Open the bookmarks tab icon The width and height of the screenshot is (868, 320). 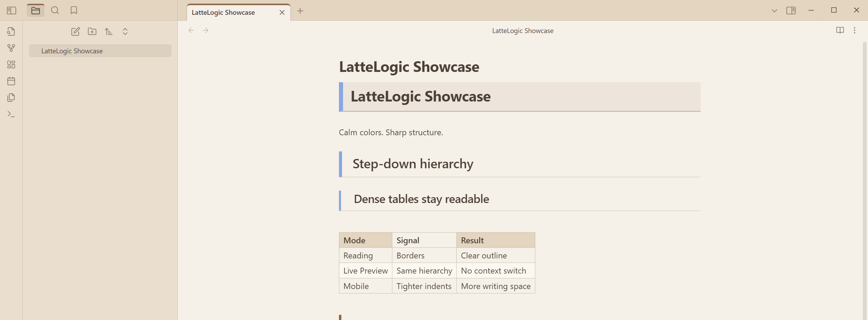pos(74,11)
